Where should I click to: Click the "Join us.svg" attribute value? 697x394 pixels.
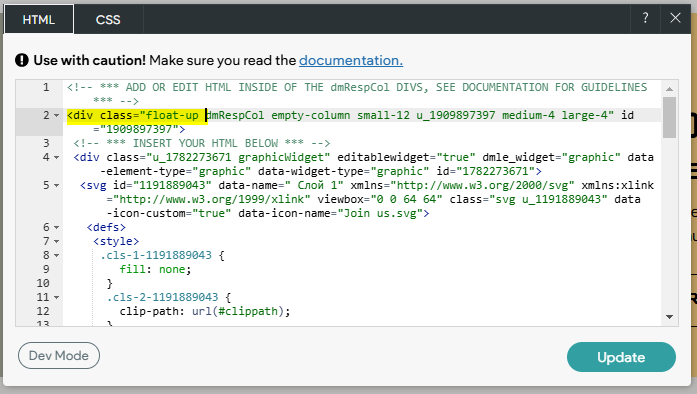click(x=380, y=213)
